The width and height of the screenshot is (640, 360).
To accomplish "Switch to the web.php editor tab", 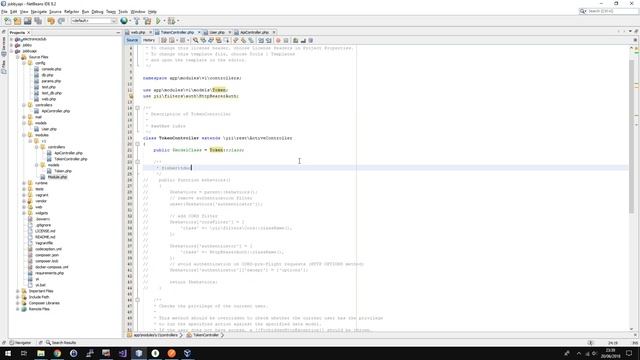I will click(x=138, y=32).
